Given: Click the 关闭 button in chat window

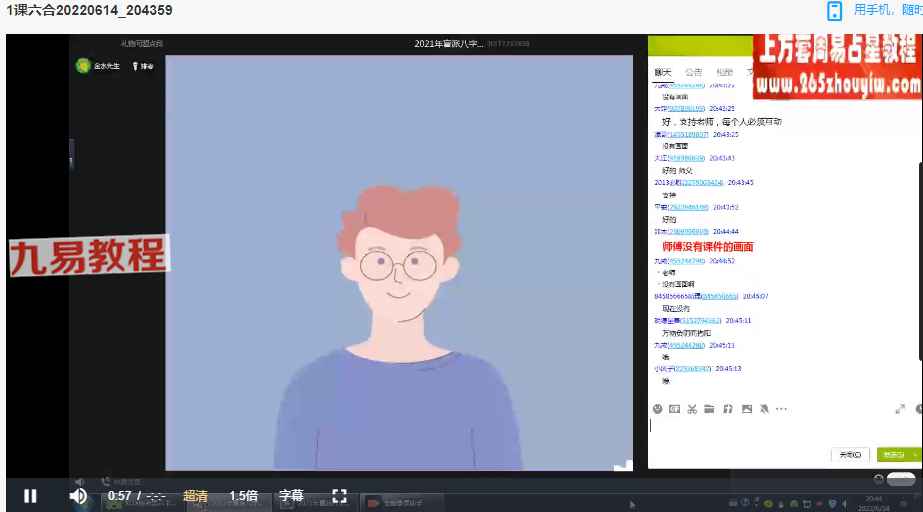Looking at the screenshot, I should pos(850,454).
